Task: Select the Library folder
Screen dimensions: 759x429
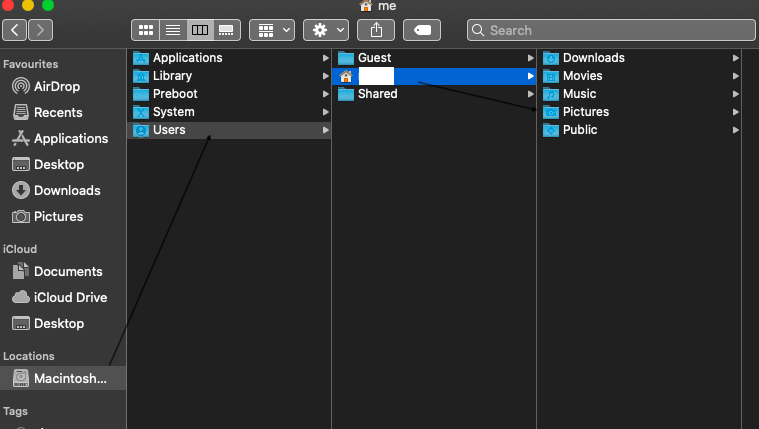Action: click(229, 76)
